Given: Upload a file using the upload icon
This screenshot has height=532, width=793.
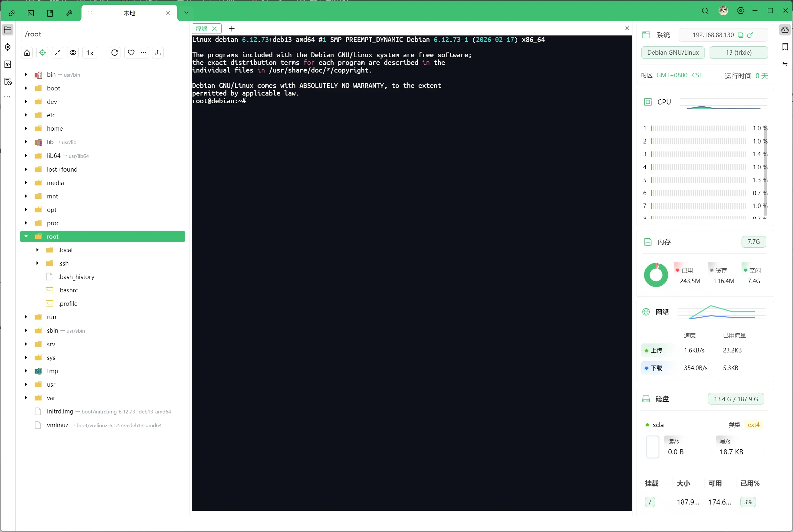Looking at the screenshot, I should click(158, 53).
